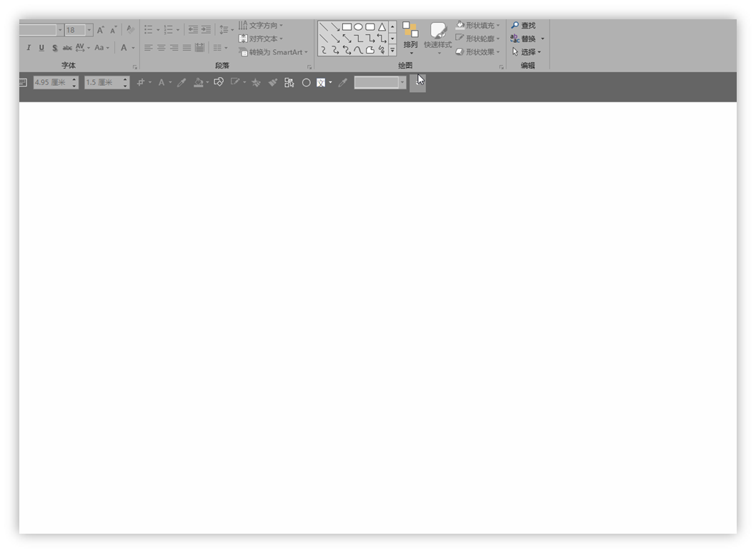756x553 pixels.
Task: Click the paint bucket fill icon
Action: click(198, 82)
